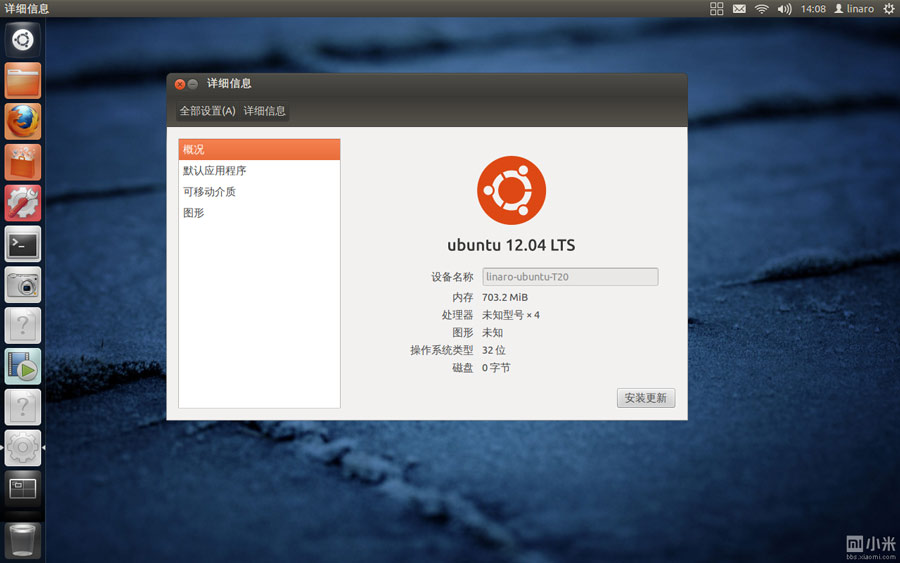Open Ubuntu Software Center shopping bag icon
This screenshot has width=900, height=563.
(22, 162)
